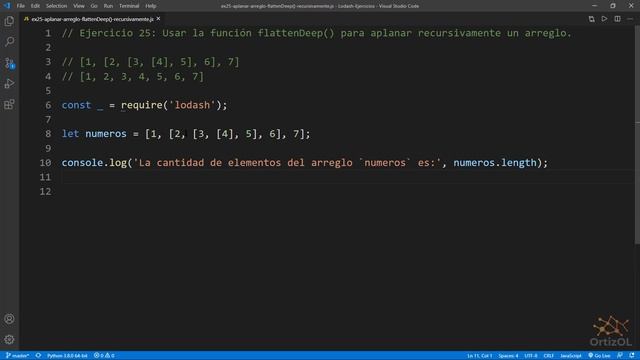Screen dimensions: 640x360
Task: Click the VS Code logo icon
Action: pyautogui.click(x=7, y=6)
